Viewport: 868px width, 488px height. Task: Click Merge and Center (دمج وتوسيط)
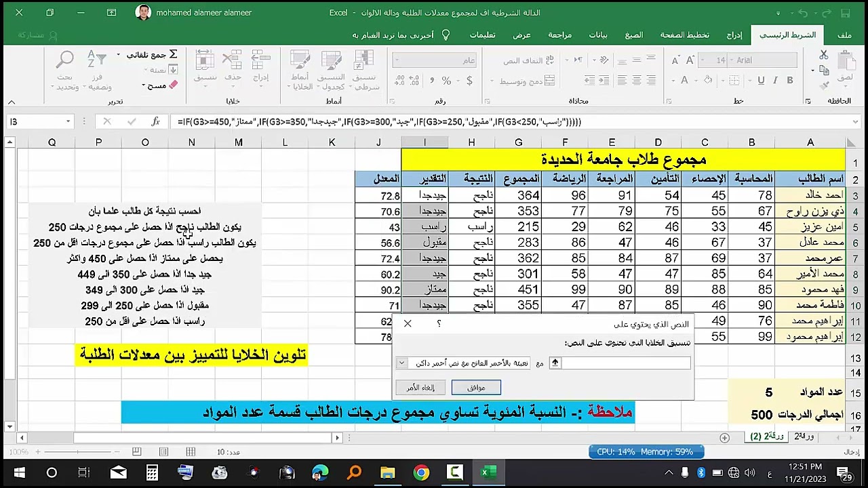pos(528,81)
